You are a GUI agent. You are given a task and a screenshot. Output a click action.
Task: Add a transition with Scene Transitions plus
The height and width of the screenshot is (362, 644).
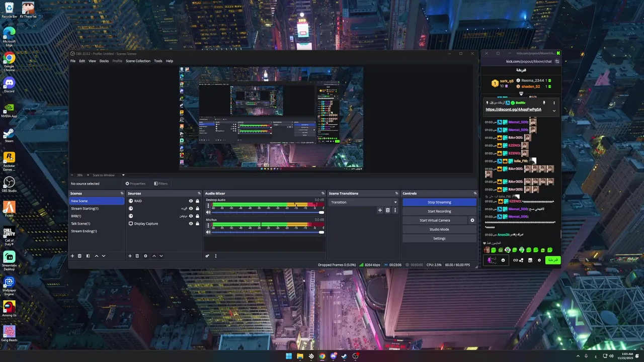[380, 210]
